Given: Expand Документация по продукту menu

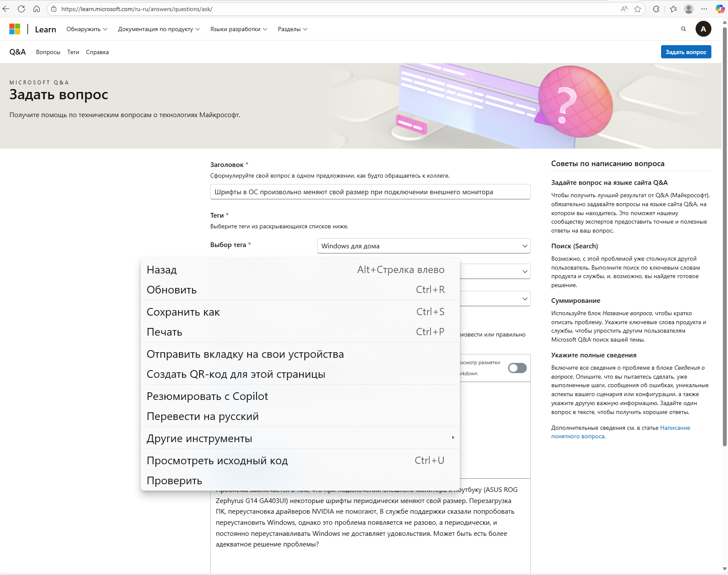Looking at the screenshot, I should click(x=159, y=29).
